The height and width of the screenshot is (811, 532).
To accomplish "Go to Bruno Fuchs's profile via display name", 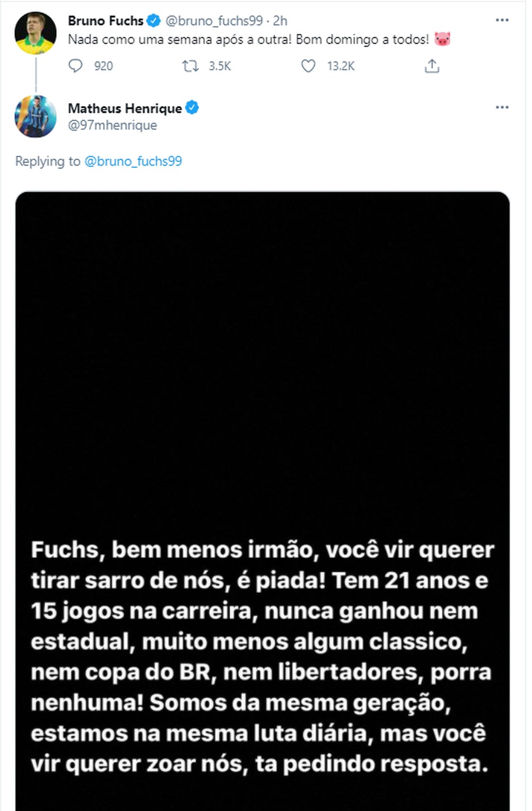I will tap(105, 21).
